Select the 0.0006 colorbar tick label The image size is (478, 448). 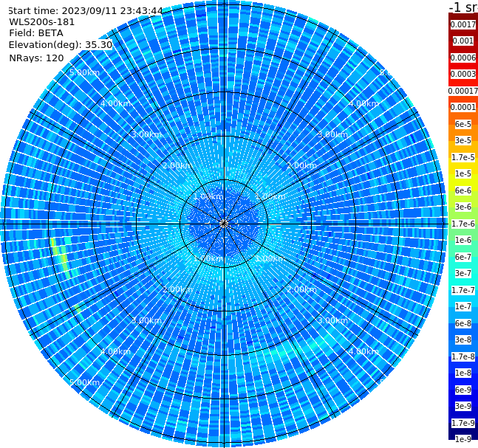point(463,58)
